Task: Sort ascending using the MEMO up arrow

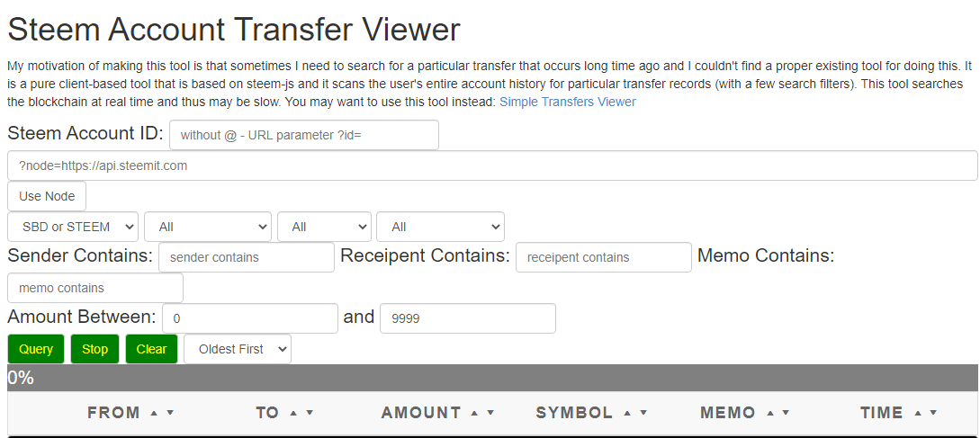Action: tap(770, 413)
